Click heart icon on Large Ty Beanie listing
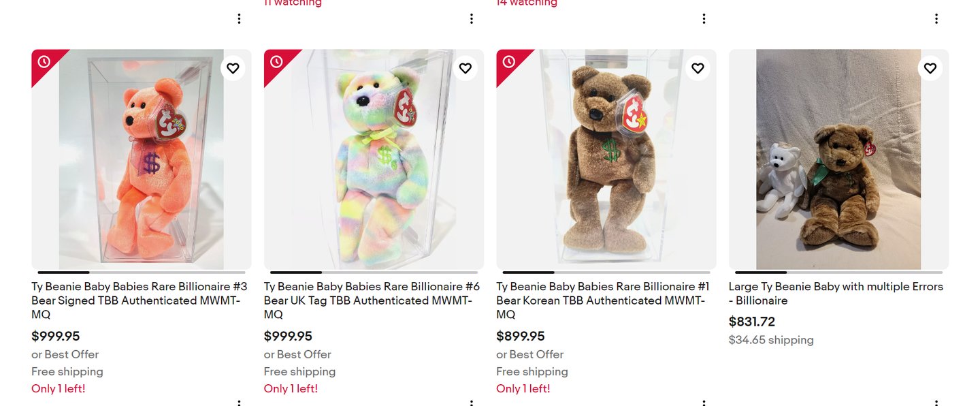The height and width of the screenshot is (406, 980). tap(930, 68)
